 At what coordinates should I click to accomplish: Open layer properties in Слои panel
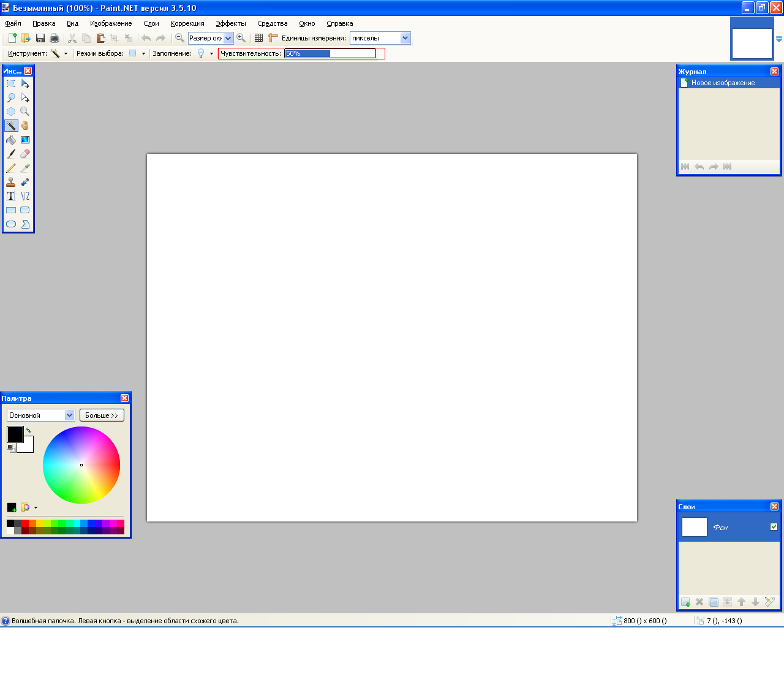click(x=770, y=602)
